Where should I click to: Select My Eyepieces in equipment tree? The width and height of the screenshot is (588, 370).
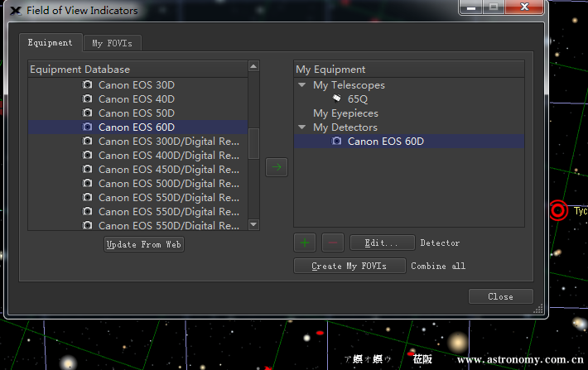click(345, 113)
